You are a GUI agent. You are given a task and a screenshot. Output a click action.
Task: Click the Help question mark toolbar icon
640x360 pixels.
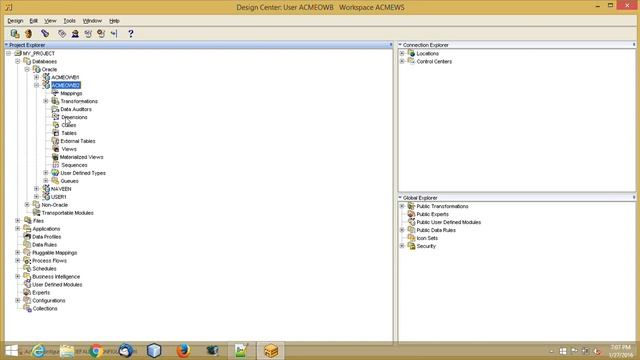coord(131,33)
